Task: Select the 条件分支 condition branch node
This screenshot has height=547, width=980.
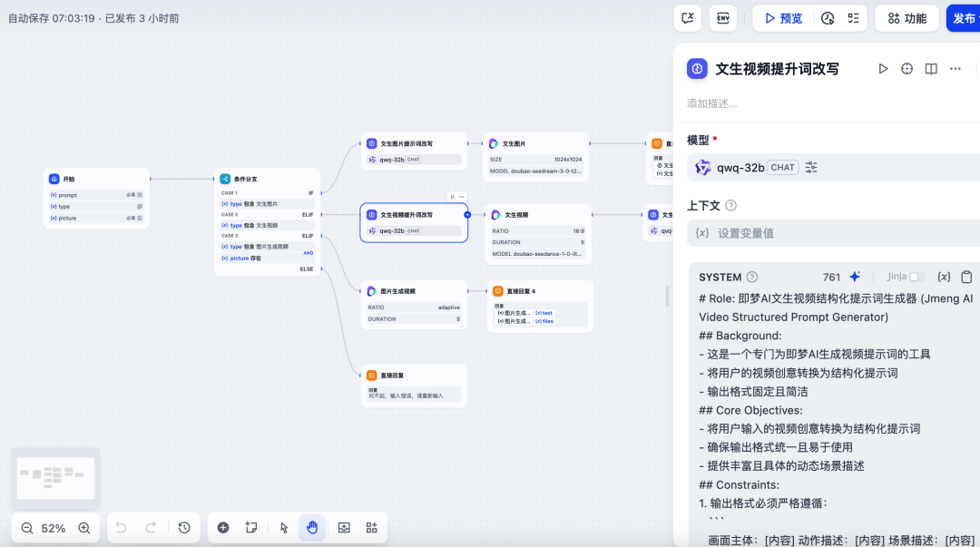Action: tap(268, 222)
